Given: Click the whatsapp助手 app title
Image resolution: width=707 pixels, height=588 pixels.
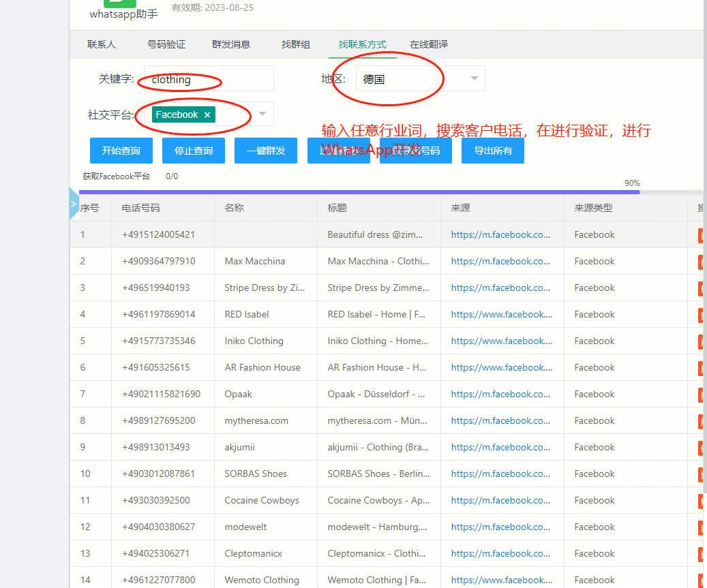Looking at the screenshot, I should (x=123, y=14).
